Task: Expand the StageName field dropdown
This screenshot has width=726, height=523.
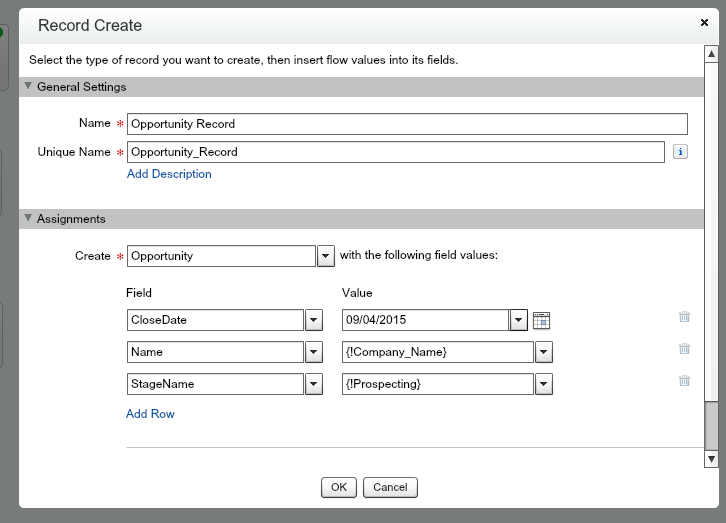Action: click(x=313, y=384)
